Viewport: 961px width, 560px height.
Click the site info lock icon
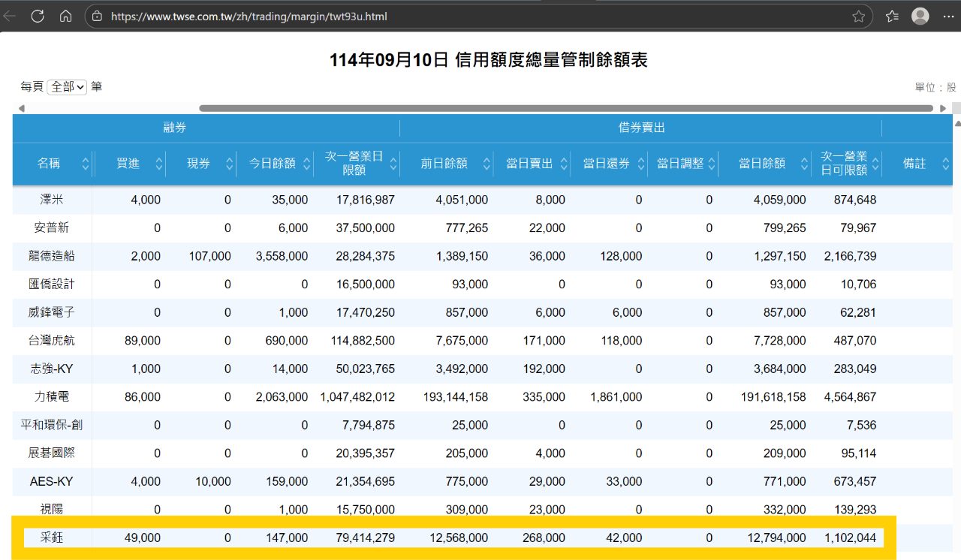97,16
